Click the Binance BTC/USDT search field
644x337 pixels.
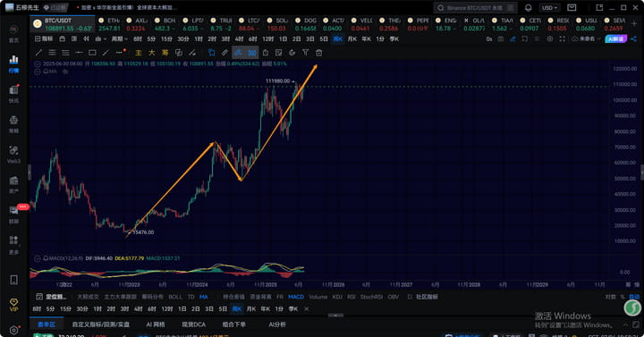click(475, 8)
